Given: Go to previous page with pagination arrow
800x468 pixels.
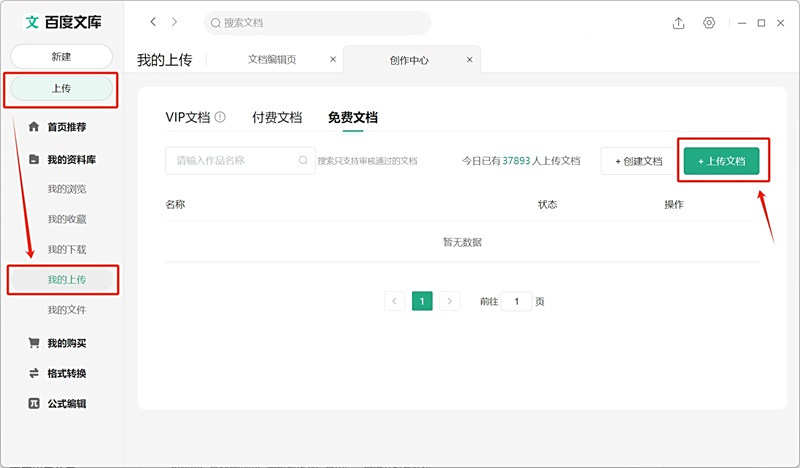Looking at the screenshot, I should (394, 301).
